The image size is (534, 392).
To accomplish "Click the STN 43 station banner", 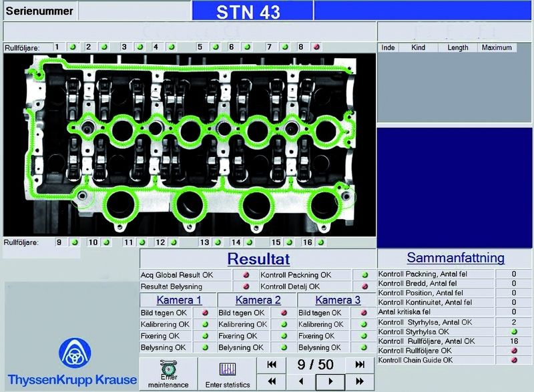I will pos(252,11).
